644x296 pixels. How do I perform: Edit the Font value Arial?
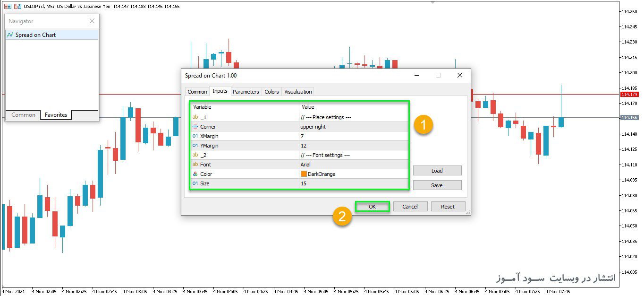[x=354, y=165]
